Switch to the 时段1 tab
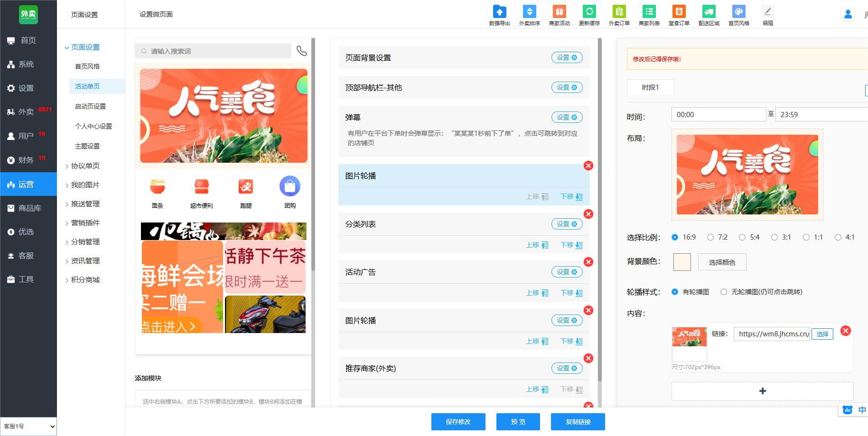This screenshot has height=436, width=868. pos(650,87)
